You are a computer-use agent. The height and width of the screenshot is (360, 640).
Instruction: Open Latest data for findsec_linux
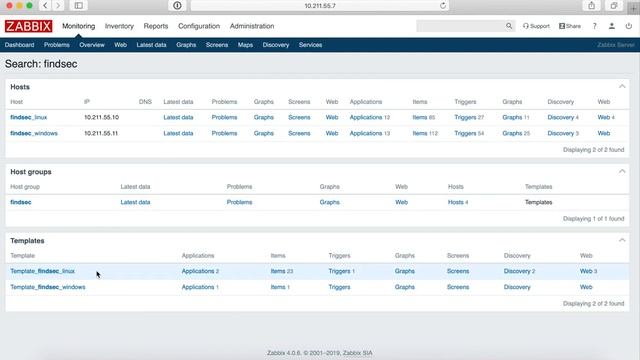coord(178,117)
